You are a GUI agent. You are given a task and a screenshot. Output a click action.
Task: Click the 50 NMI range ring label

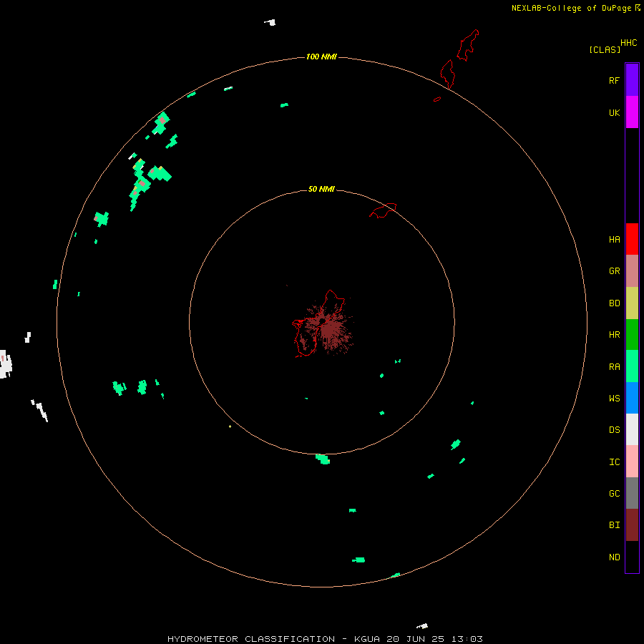point(321,189)
